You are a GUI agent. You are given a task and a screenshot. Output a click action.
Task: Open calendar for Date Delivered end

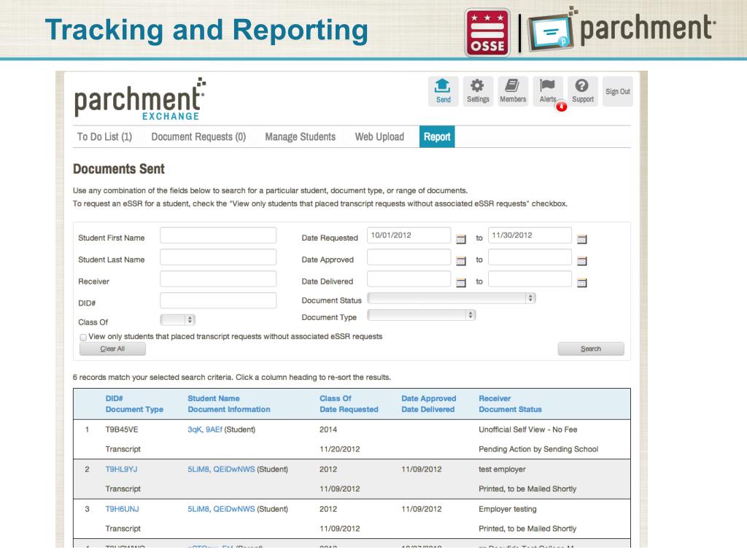(x=581, y=283)
